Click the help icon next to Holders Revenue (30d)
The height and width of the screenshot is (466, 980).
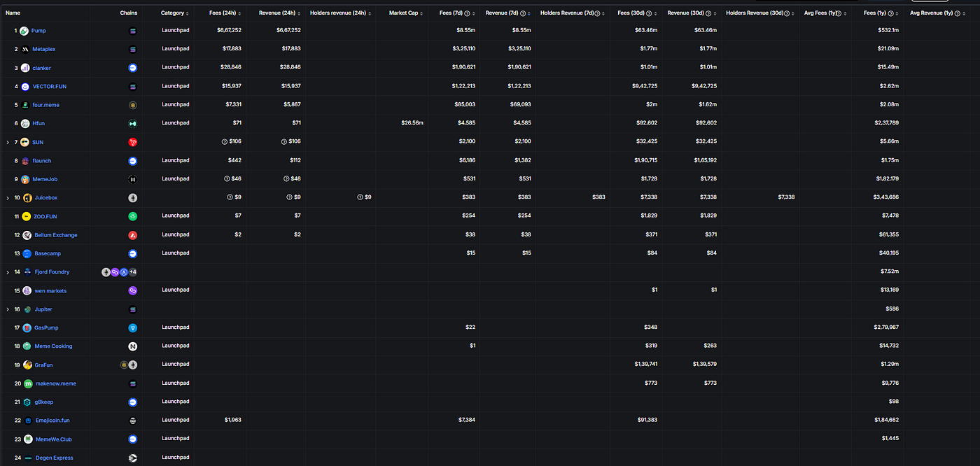tap(787, 13)
